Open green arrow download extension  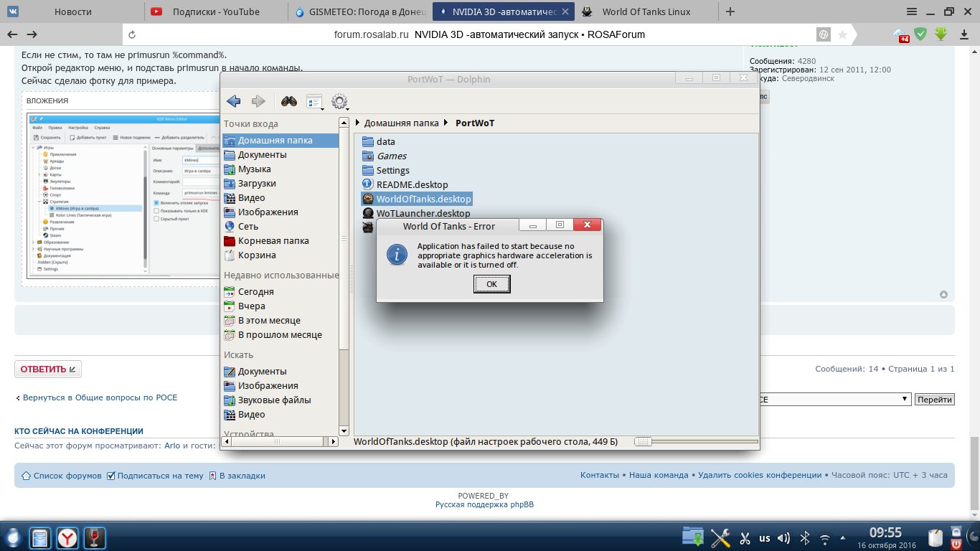coord(941,34)
